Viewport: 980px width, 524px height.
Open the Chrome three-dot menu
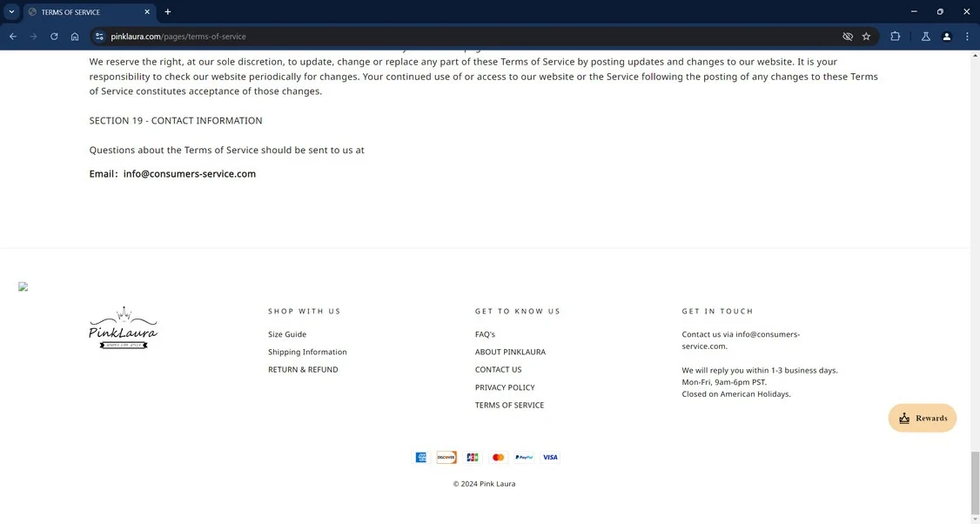(x=967, y=37)
